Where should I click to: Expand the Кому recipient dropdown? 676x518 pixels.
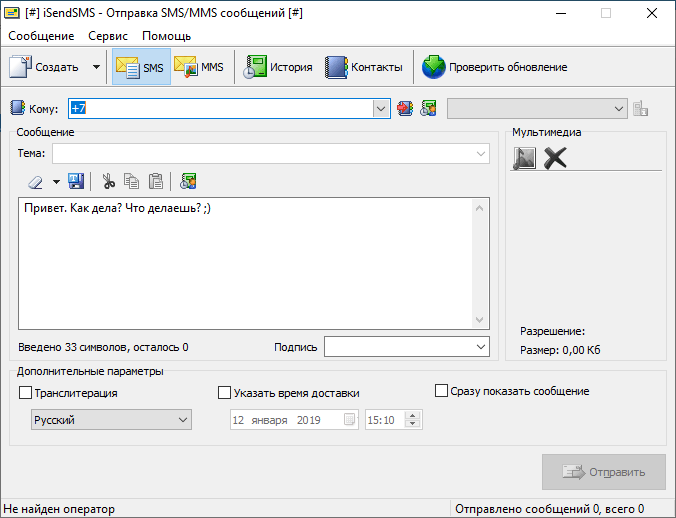(x=381, y=109)
